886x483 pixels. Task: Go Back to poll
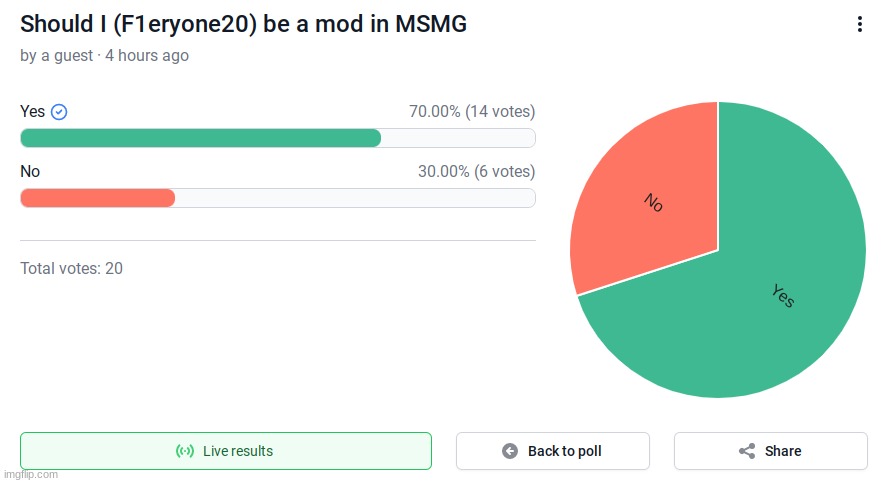(553, 451)
